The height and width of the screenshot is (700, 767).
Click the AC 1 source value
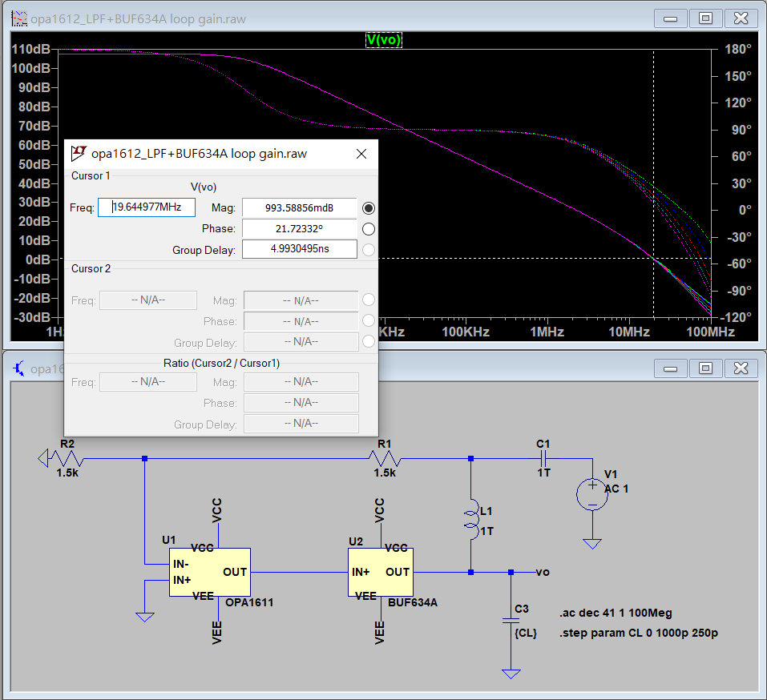[616, 489]
